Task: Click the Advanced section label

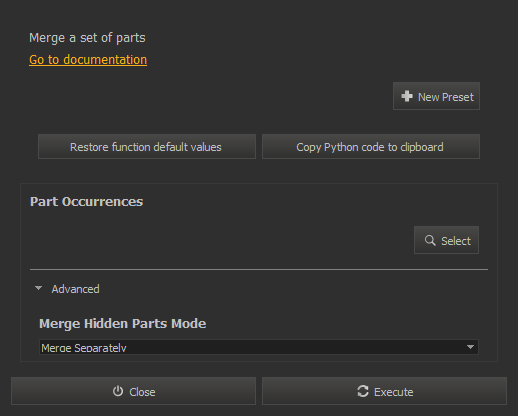Action: (x=75, y=289)
